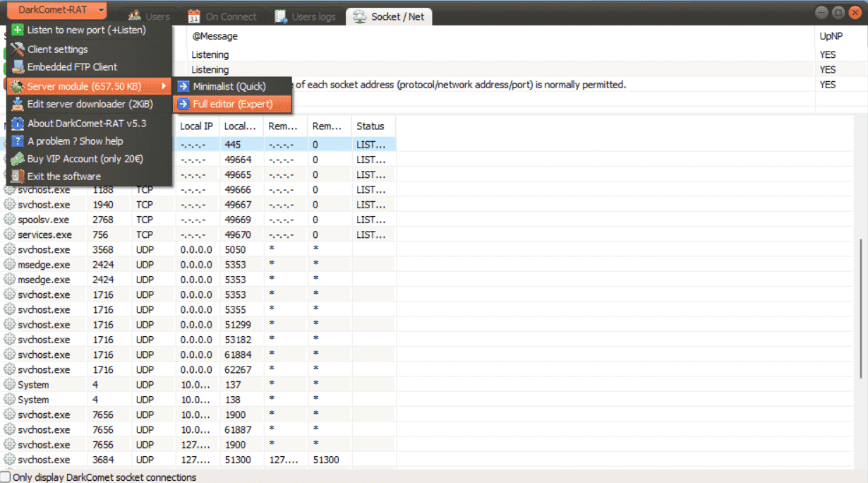868x483 pixels.
Task: Click the question mark icon beside Show help
Action: (x=18, y=141)
